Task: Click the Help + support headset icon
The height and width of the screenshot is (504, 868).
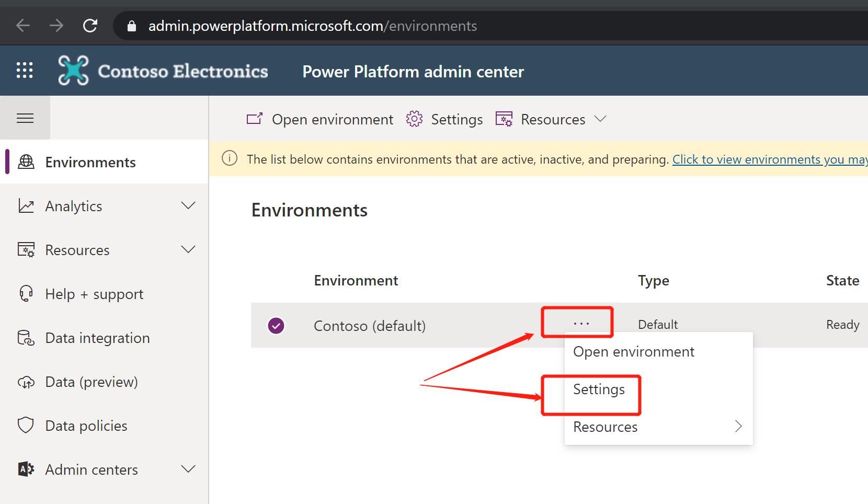Action: 26,294
